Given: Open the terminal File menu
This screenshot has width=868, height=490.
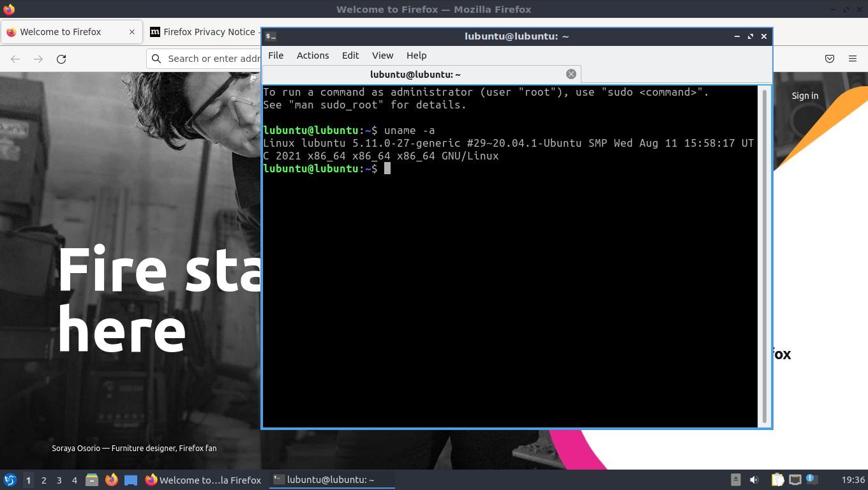Looking at the screenshot, I should pyautogui.click(x=276, y=56).
